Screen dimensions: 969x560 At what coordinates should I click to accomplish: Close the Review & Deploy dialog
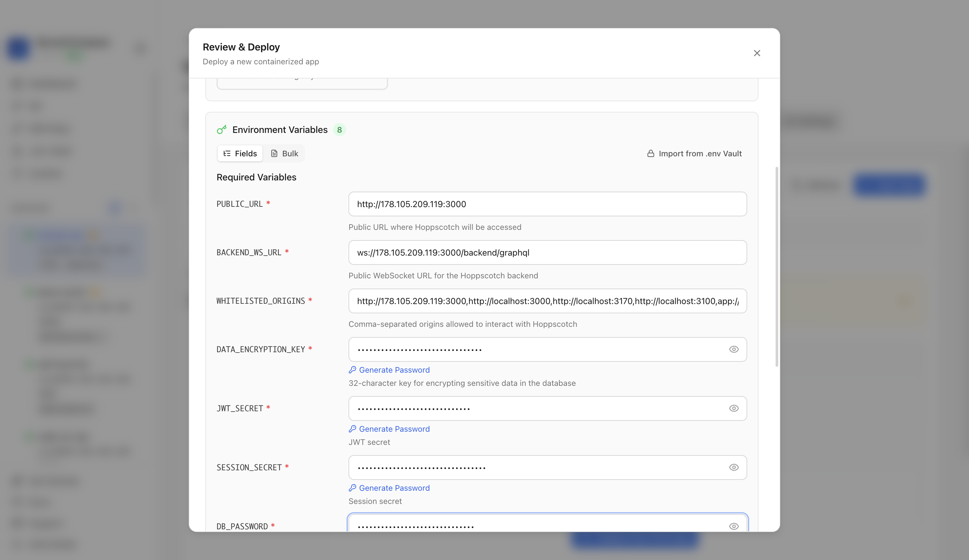coord(756,53)
